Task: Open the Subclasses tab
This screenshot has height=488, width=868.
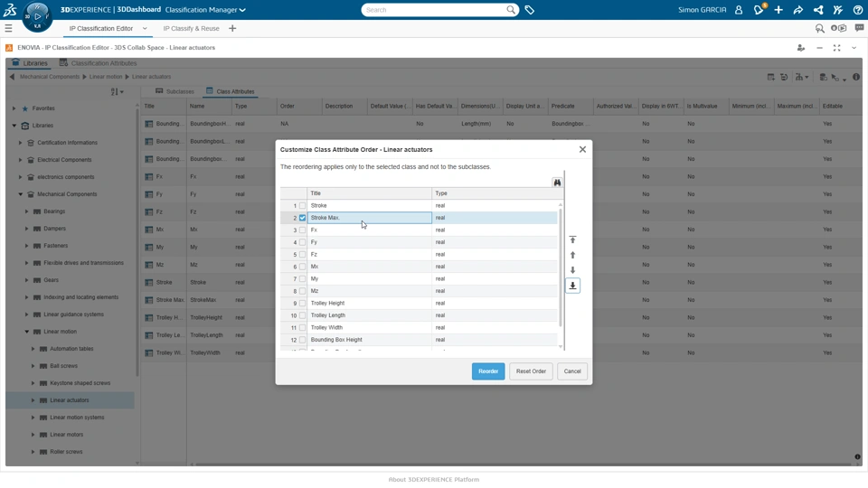Action: pyautogui.click(x=175, y=91)
